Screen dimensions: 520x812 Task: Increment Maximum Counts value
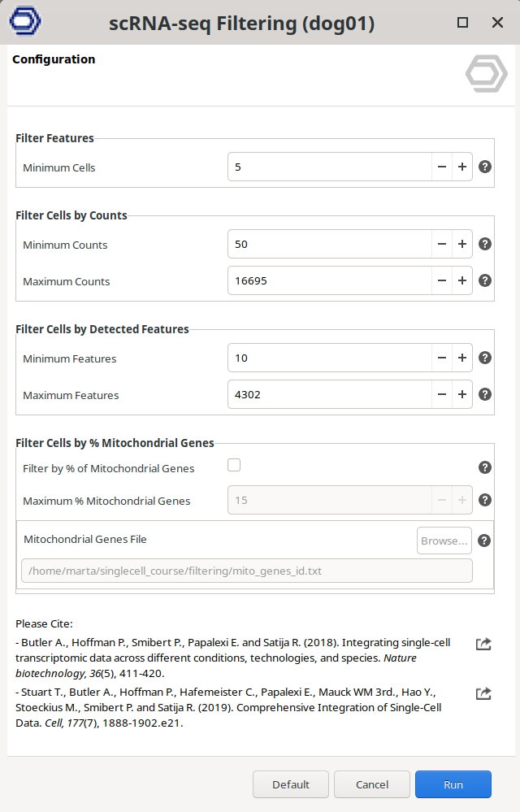tap(461, 280)
